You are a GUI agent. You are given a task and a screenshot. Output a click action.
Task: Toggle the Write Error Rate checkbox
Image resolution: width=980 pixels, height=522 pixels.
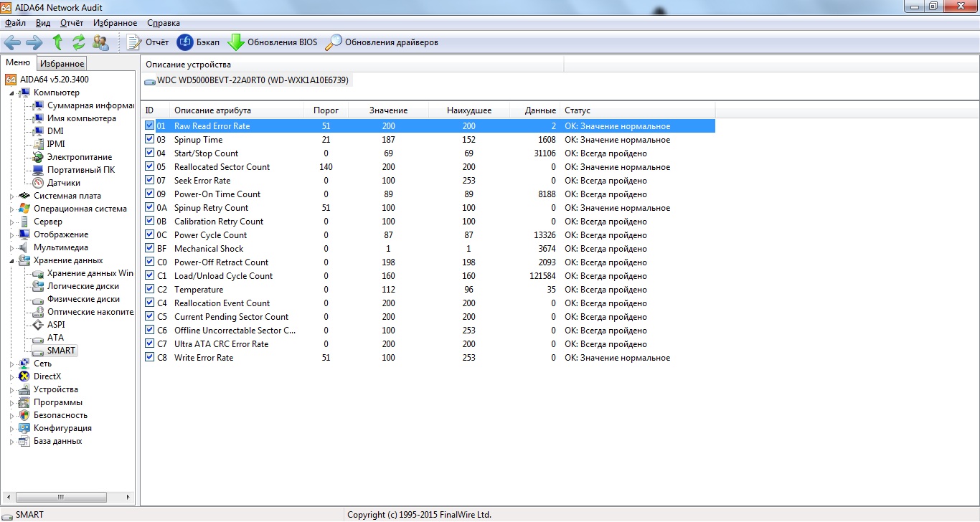pyautogui.click(x=149, y=357)
